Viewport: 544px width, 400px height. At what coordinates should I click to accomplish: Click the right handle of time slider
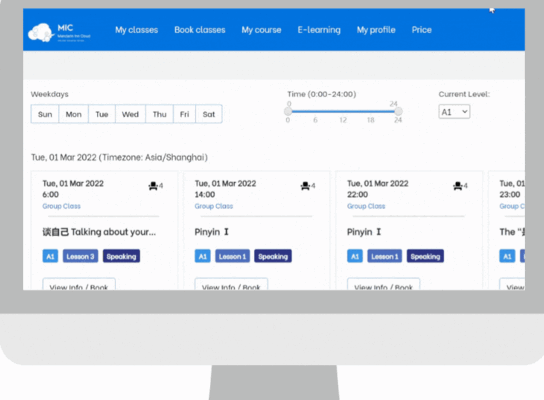[x=398, y=111]
